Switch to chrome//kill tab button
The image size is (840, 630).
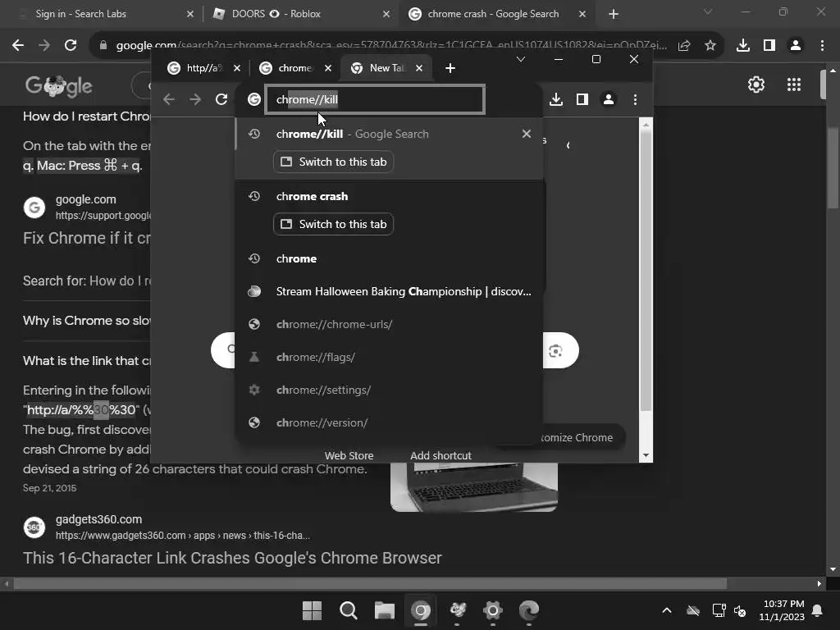[333, 162]
